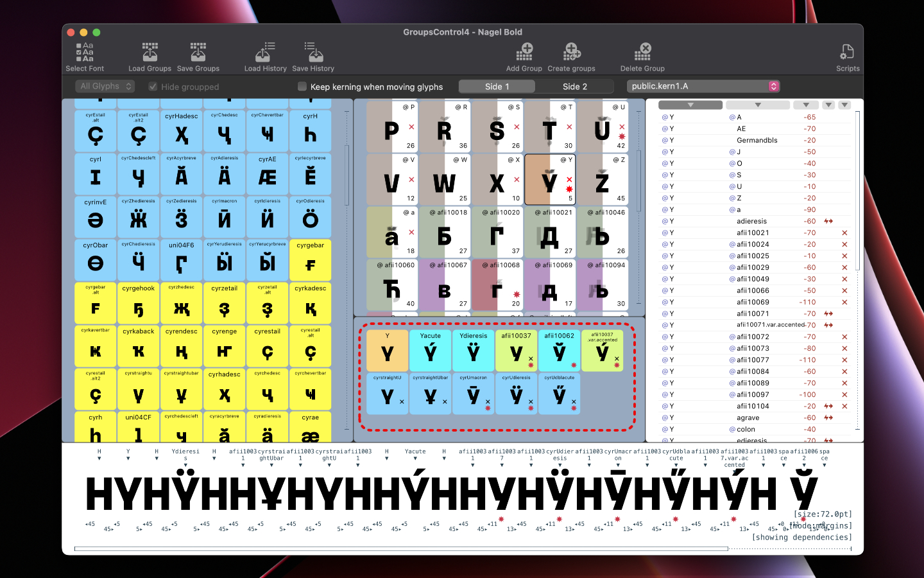
Task: Toggle the Hide grouped checkbox
Action: point(153,87)
